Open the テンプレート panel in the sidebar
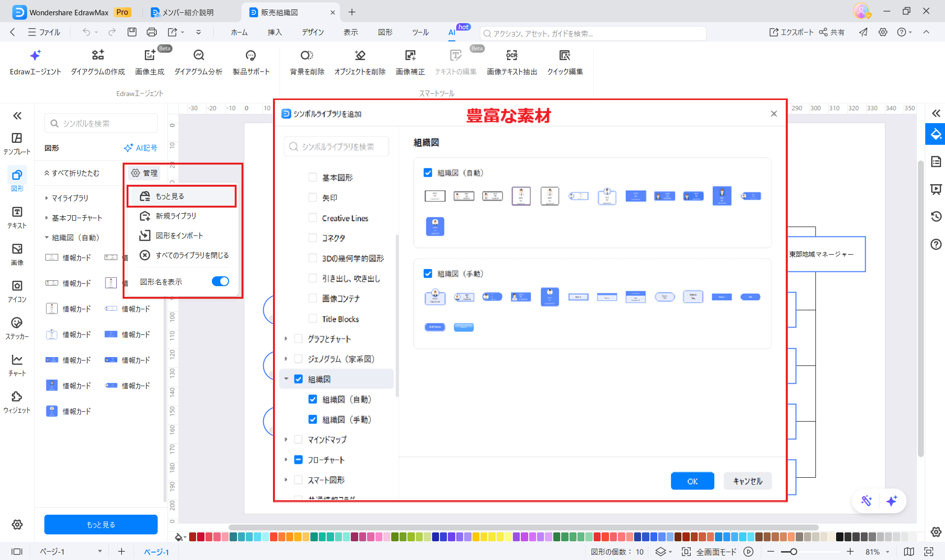 click(17, 142)
